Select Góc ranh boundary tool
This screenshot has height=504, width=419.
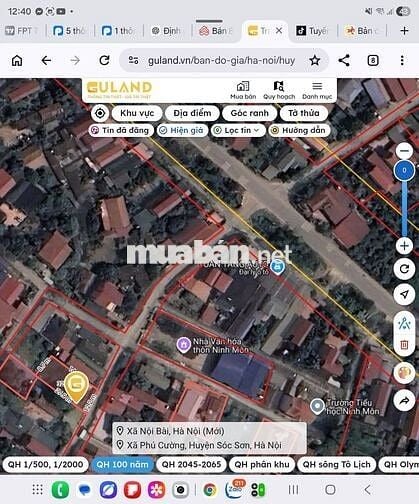[x=250, y=113]
